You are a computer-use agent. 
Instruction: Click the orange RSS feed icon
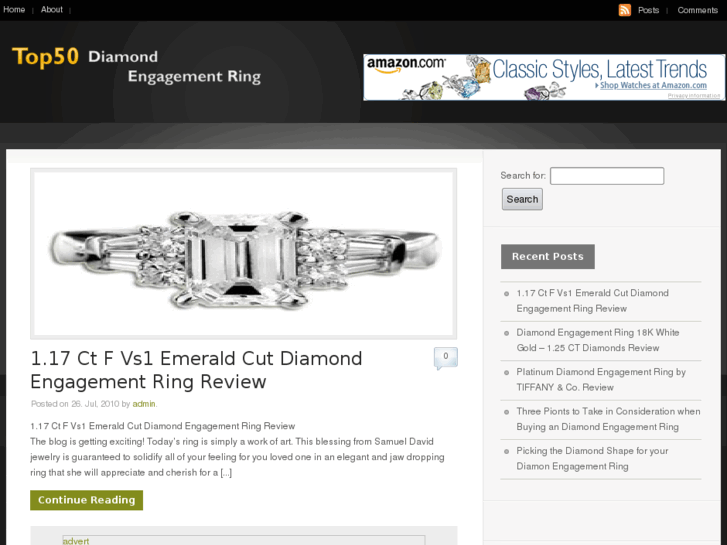(x=625, y=10)
